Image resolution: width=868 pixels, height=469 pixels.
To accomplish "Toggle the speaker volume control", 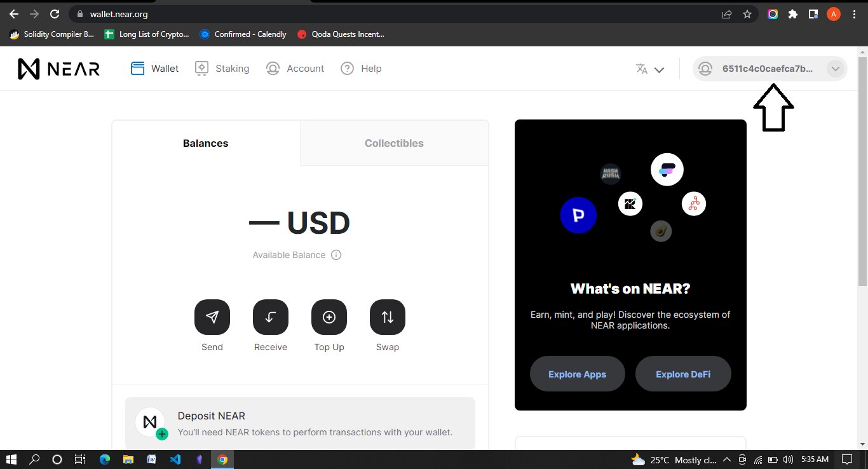I will pos(788,459).
